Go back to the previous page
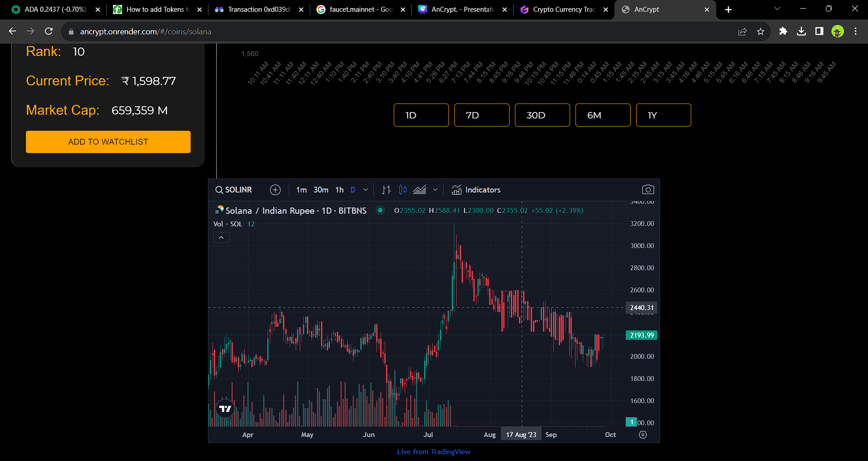868x461 pixels. (13, 31)
